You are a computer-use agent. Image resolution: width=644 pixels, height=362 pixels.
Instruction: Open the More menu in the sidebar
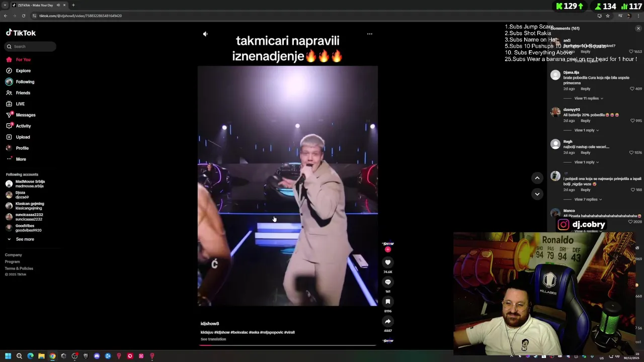(16, 159)
